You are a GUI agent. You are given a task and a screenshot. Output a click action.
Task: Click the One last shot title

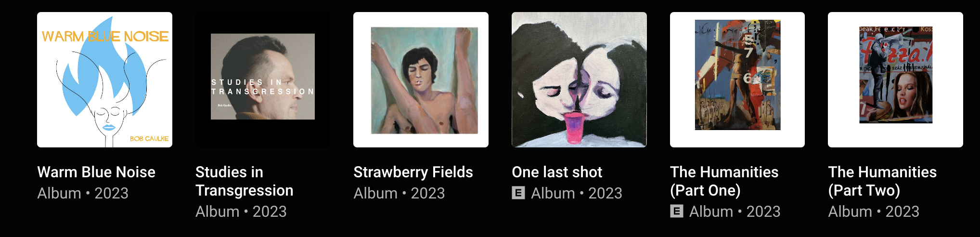[x=557, y=172]
